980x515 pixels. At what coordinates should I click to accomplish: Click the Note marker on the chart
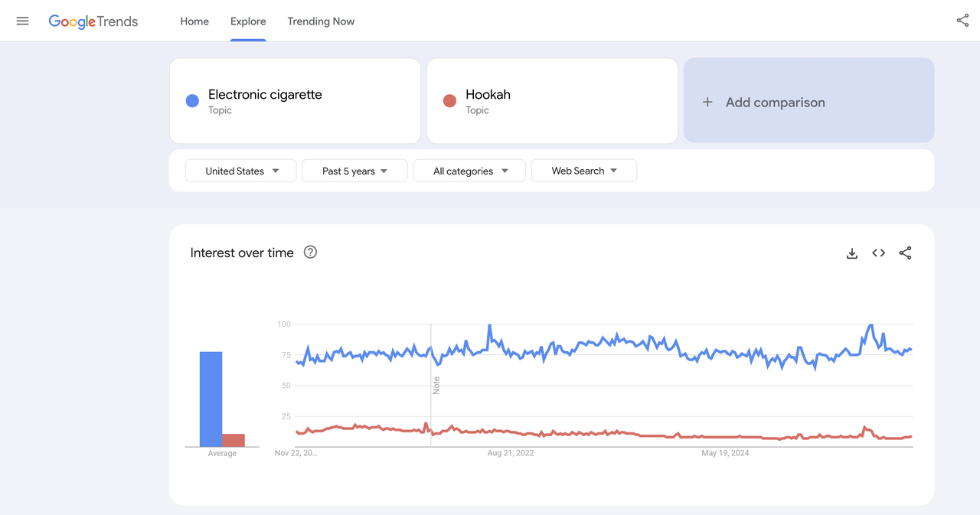click(x=436, y=385)
